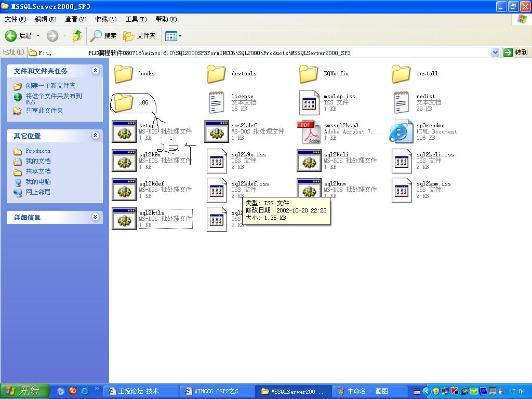Click 将这个文件夹发布到 Web link
532x399 pixels.
(x=54, y=99)
